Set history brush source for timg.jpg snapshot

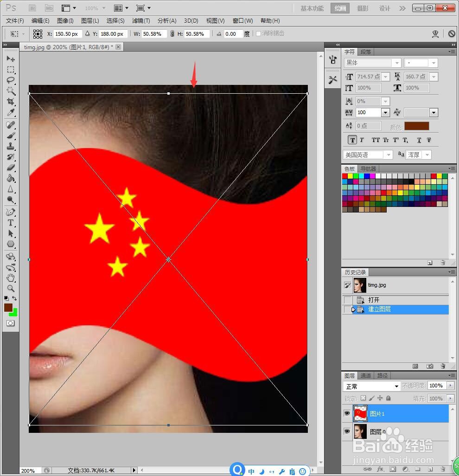click(347, 285)
